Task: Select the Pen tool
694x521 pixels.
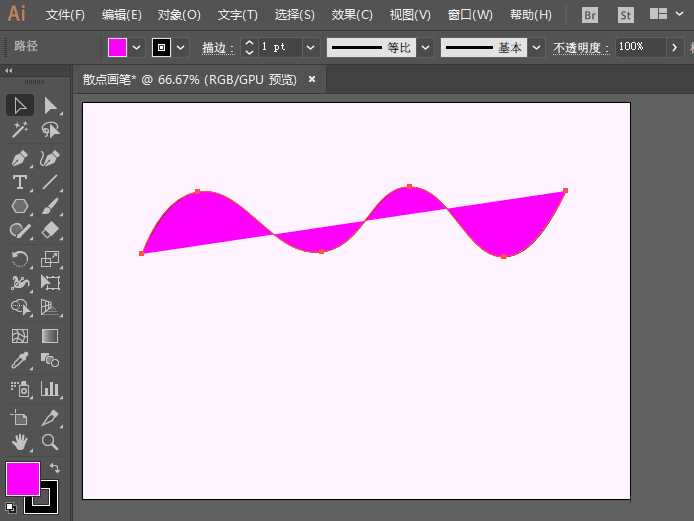Action: click(x=19, y=158)
